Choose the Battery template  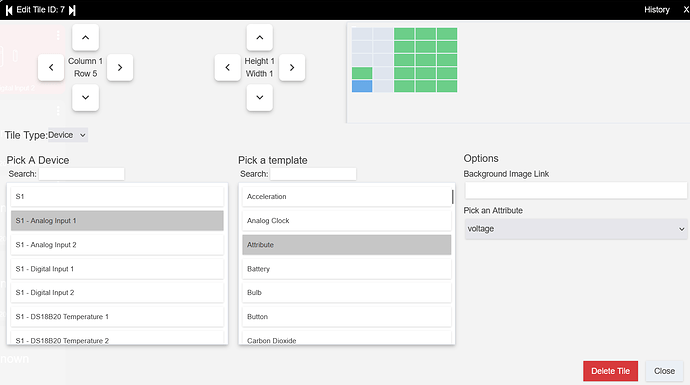[x=347, y=269]
